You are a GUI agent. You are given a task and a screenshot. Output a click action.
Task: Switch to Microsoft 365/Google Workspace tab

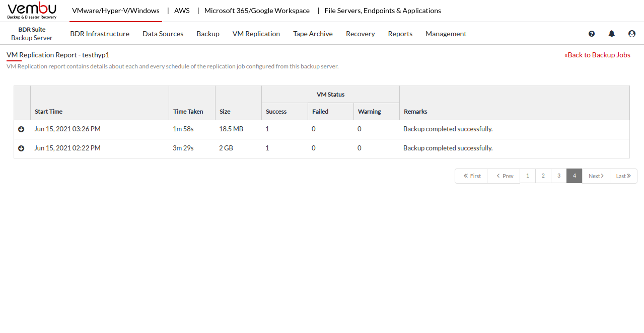point(257,11)
